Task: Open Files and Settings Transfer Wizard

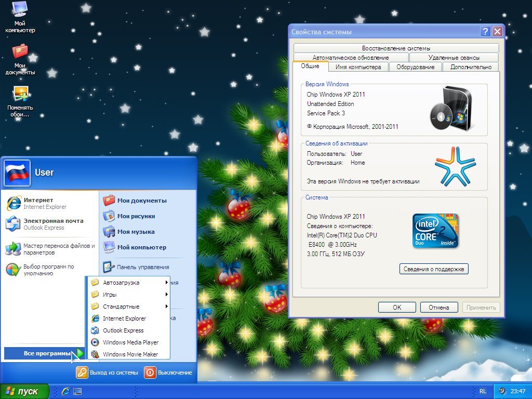Action: coord(50,249)
